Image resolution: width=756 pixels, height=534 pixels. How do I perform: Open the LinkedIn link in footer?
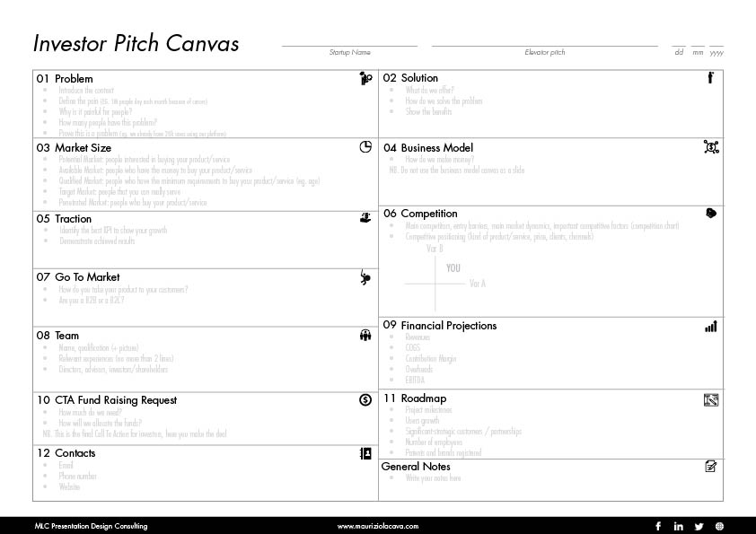679,526
